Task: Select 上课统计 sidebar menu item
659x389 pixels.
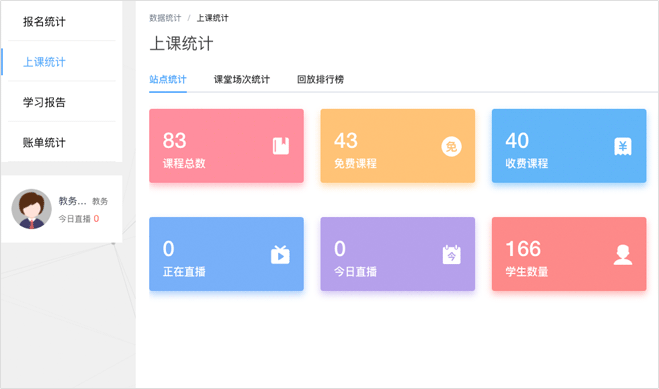Action: coord(44,62)
